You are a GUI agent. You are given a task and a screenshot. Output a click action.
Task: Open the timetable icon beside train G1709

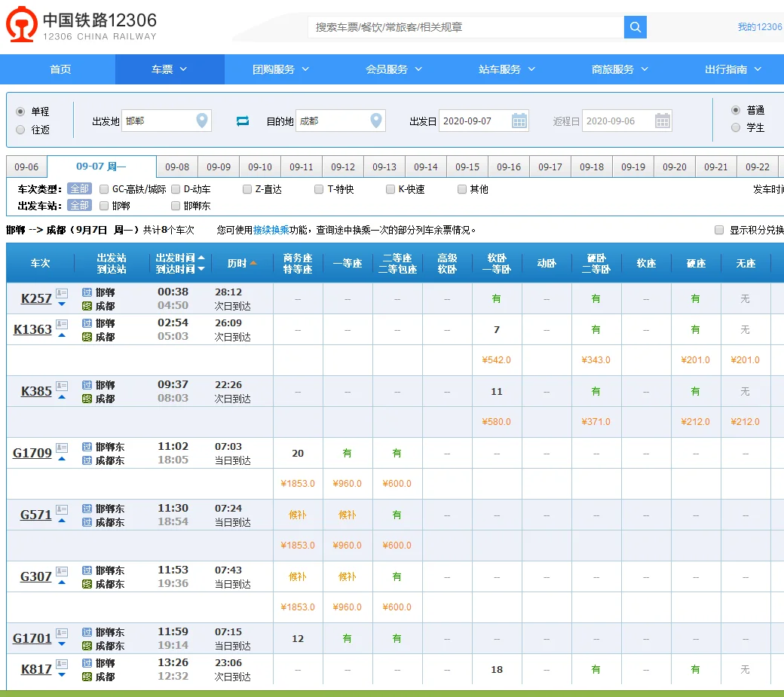[x=60, y=449]
